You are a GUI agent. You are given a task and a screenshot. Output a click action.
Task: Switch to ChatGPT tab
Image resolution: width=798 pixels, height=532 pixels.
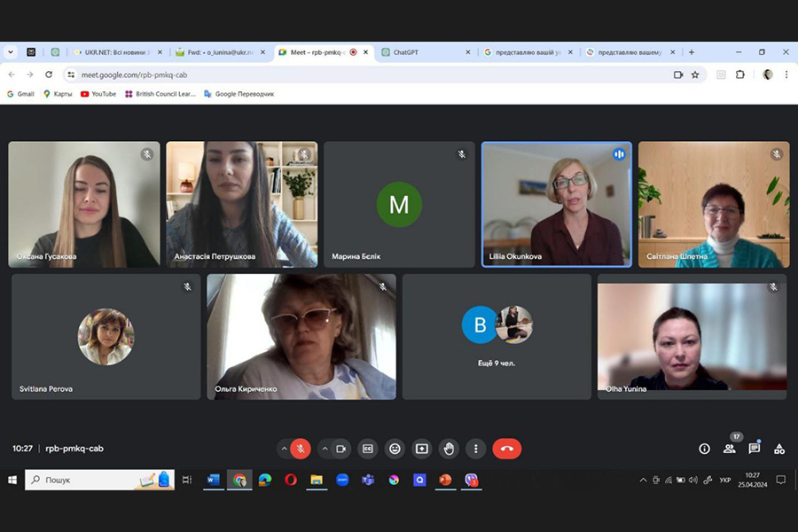425,52
